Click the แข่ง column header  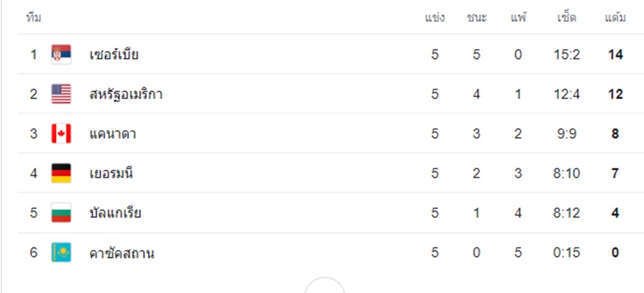[435, 17]
